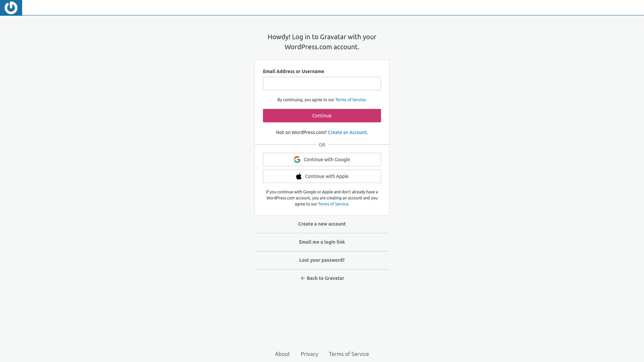The height and width of the screenshot is (362, 644).
Task: Open Lost your password? link
Action: 322,260
